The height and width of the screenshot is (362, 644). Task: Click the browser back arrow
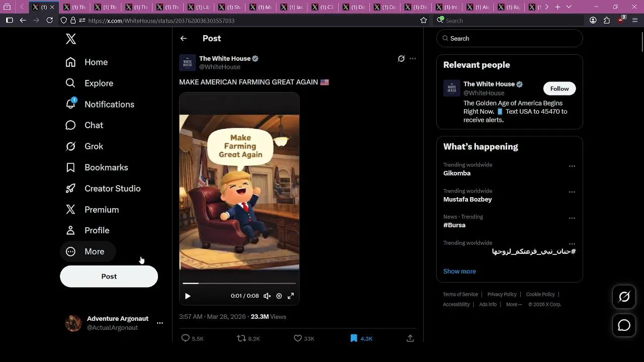[23, 20]
